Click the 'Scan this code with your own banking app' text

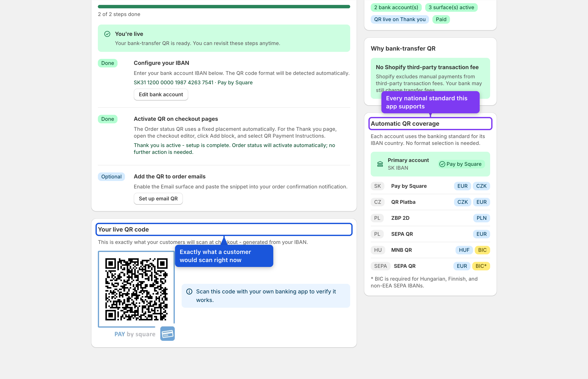(x=266, y=296)
